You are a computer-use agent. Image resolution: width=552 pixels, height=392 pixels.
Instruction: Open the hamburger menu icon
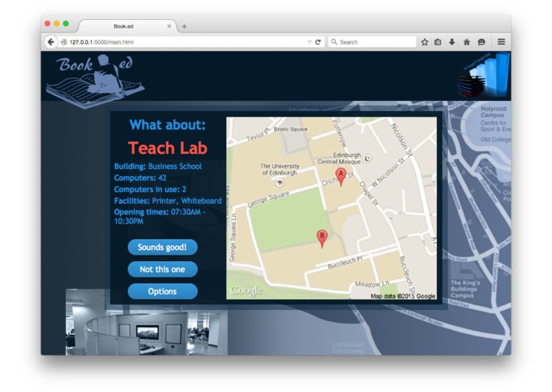[501, 42]
